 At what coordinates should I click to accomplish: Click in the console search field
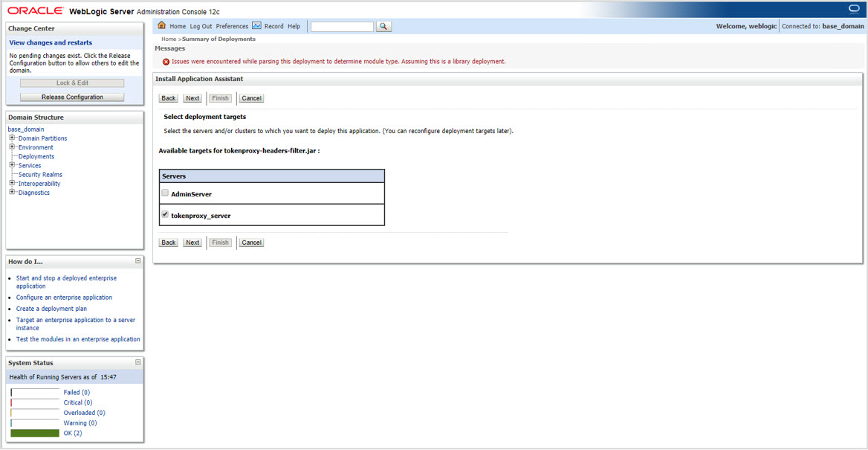pos(342,27)
